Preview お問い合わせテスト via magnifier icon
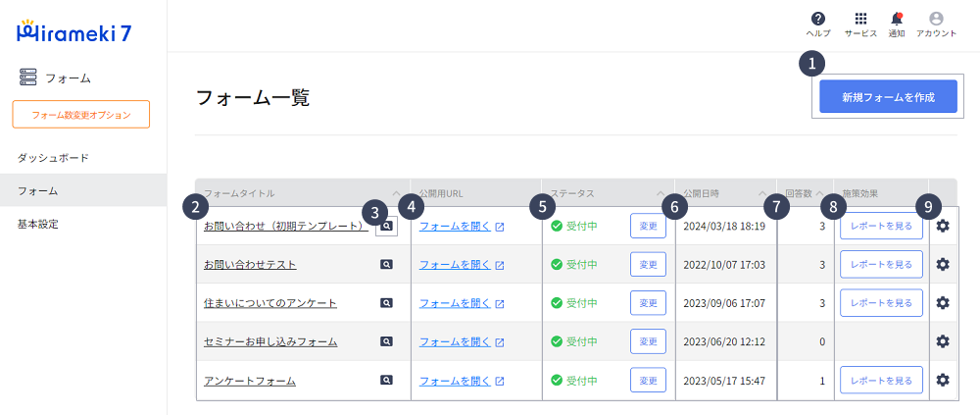The width and height of the screenshot is (980, 415). (x=387, y=265)
